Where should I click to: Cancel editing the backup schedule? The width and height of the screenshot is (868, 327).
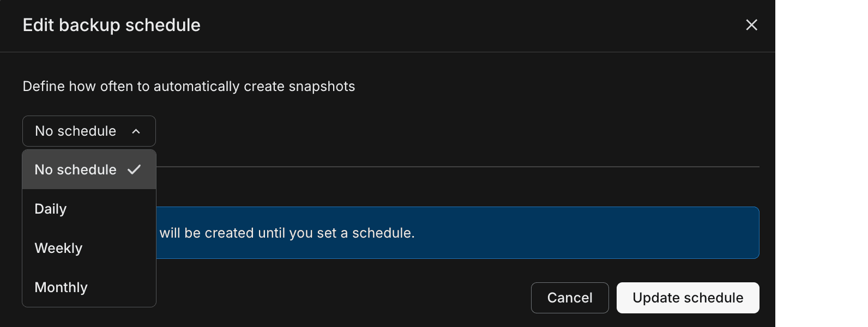(570, 298)
